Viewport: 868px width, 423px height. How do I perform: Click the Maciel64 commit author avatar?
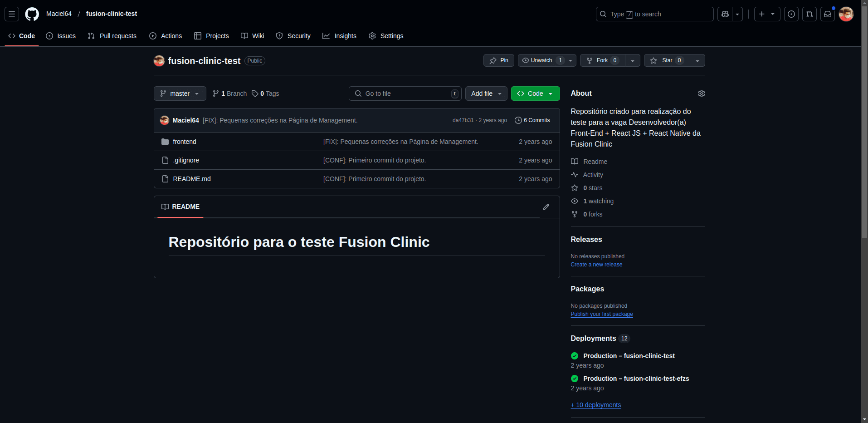(x=165, y=120)
